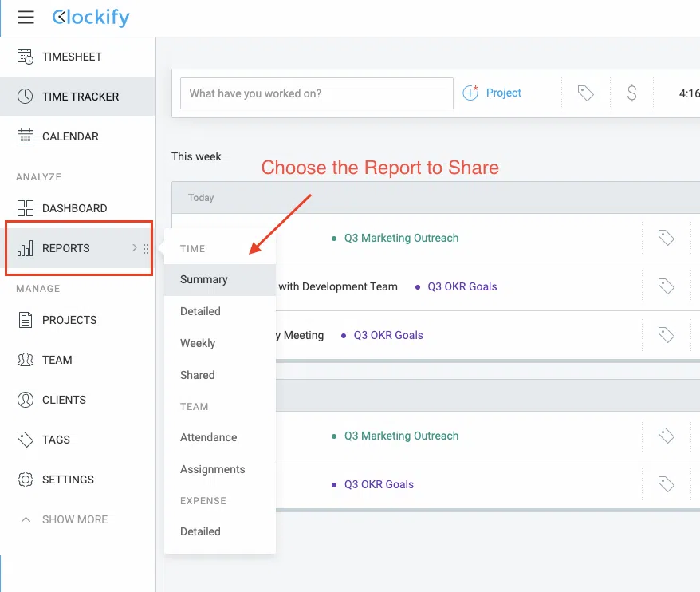700x592 pixels.
Task: Select the Attendance team report
Action: tap(208, 437)
